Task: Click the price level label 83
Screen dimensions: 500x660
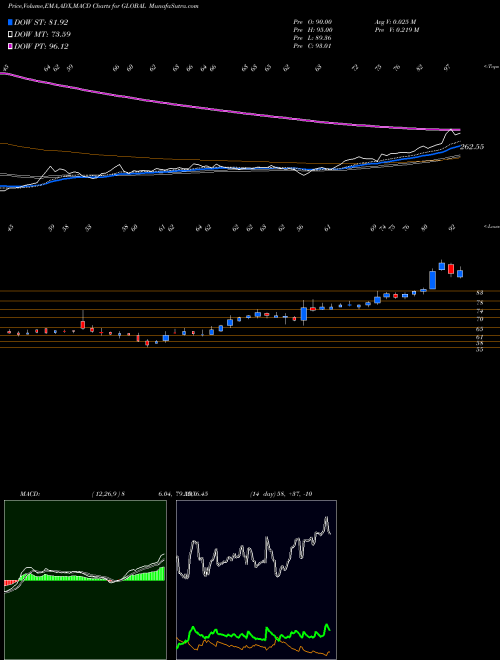Action: (479, 293)
